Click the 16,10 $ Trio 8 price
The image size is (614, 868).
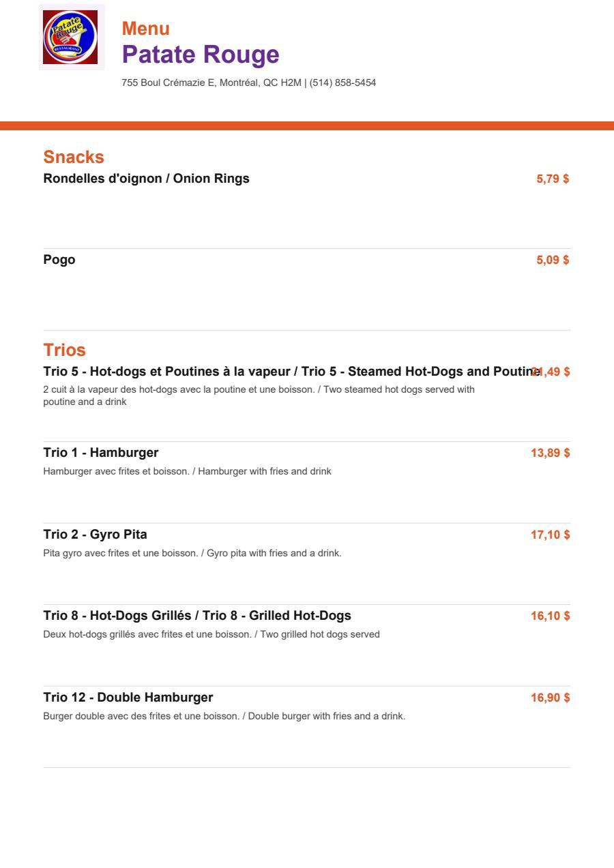[551, 616]
